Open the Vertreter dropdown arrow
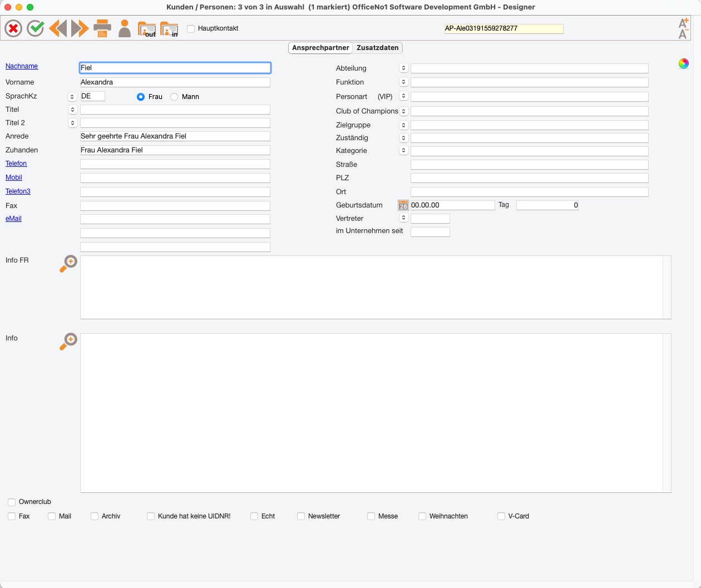The image size is (701, 588). [x=404, y=218]
